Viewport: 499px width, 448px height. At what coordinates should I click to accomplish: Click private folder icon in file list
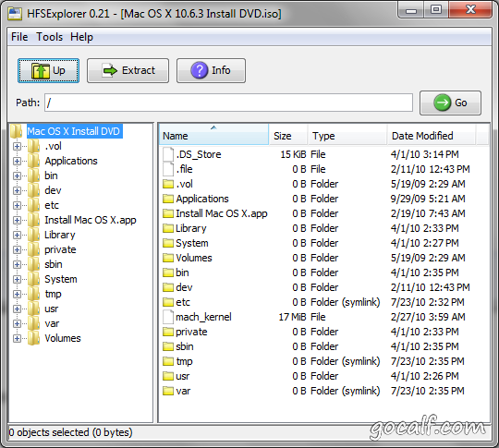coord(168,333)
